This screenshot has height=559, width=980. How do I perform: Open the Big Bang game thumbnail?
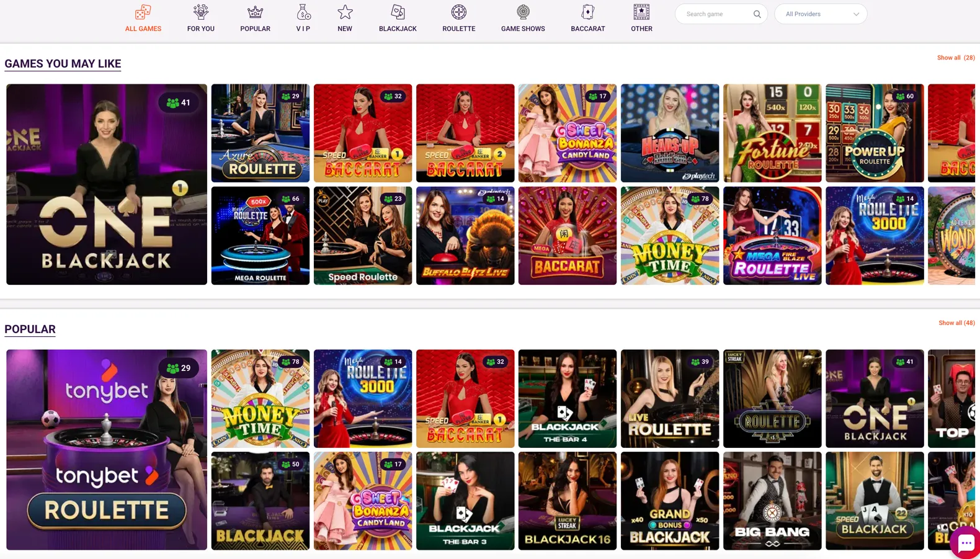pos(772,501)
